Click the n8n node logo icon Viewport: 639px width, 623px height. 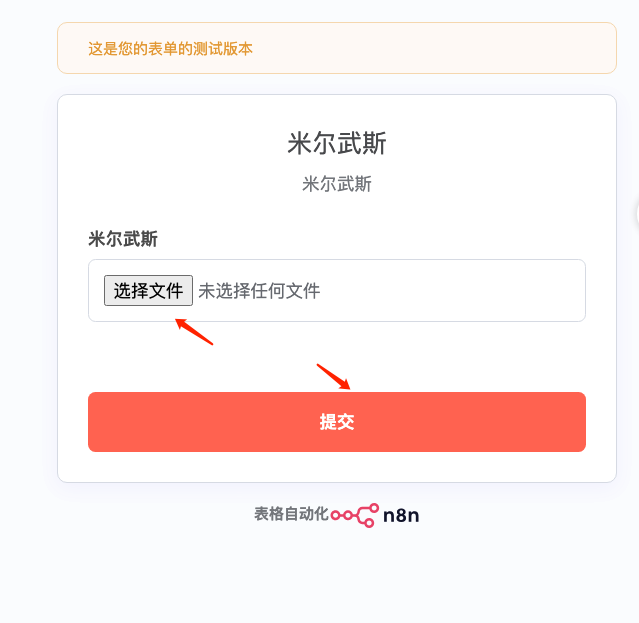click(x=355, y=514)
